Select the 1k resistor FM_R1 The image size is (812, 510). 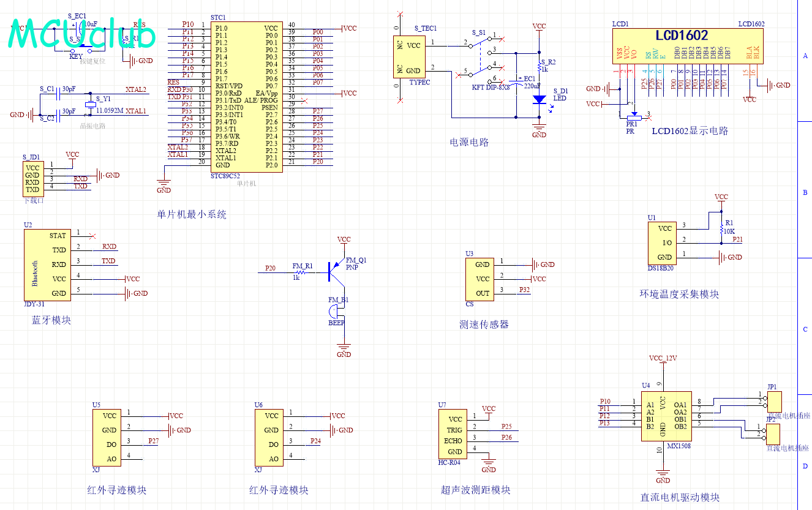click(x=300, y=272)
